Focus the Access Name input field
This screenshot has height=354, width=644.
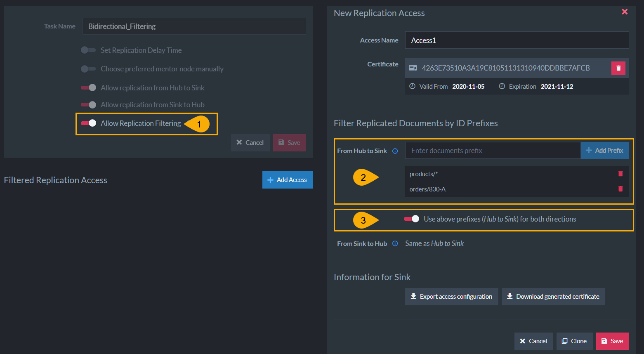click(x=517, y=40)
